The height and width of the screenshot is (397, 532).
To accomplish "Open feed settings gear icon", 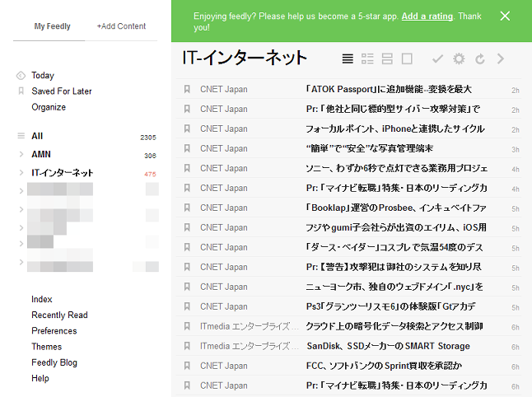I will [459, 59].
